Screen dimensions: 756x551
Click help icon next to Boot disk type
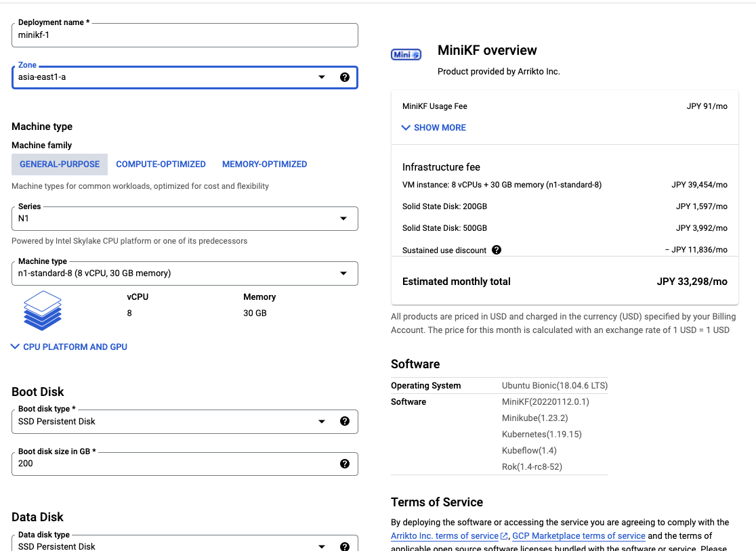click(344, 421)
